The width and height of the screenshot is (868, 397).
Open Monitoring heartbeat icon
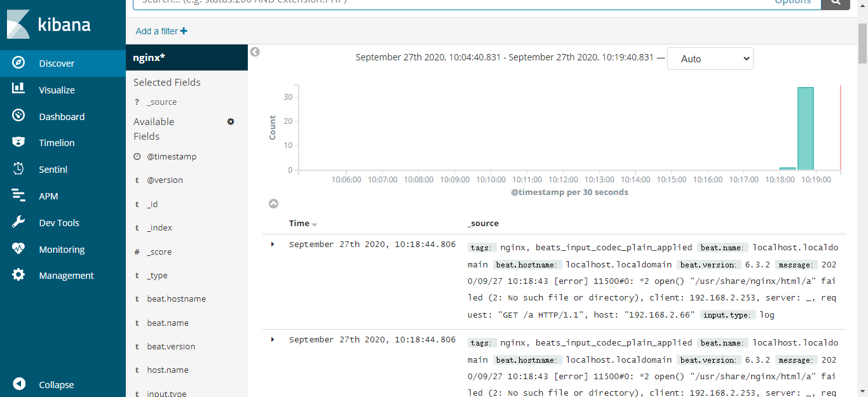[18, 249]
